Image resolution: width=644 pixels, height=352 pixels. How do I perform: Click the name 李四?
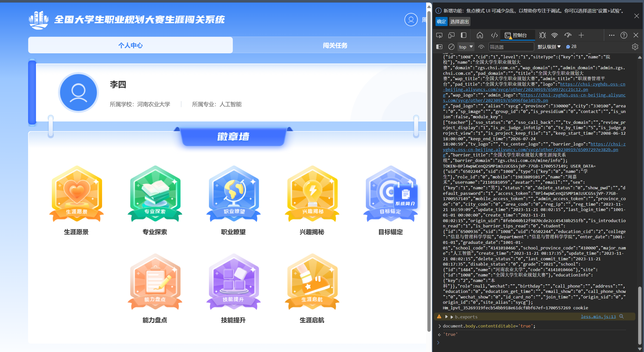click(x=118, y=84)
